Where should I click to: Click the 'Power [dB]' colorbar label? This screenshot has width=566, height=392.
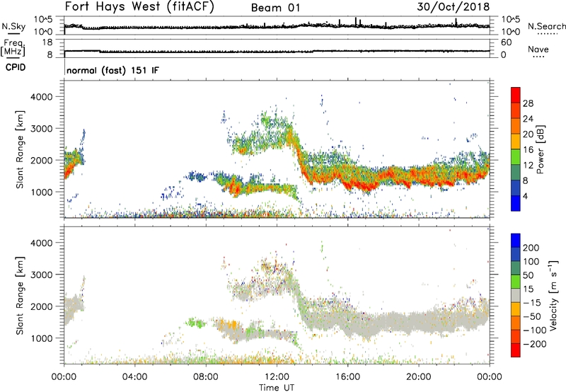tap(540, 149)
